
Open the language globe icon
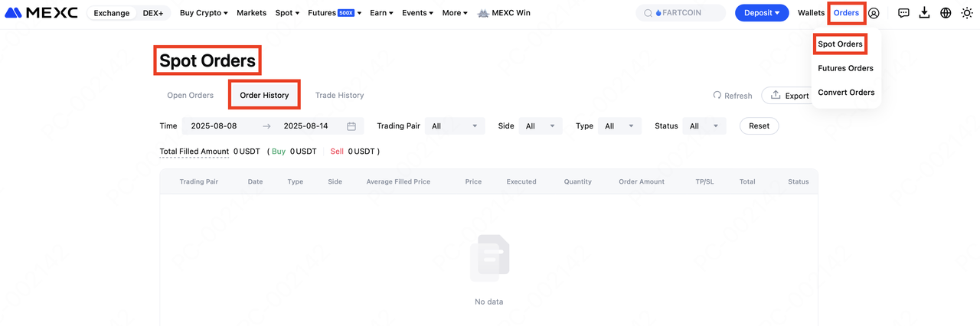pos(946,13)
